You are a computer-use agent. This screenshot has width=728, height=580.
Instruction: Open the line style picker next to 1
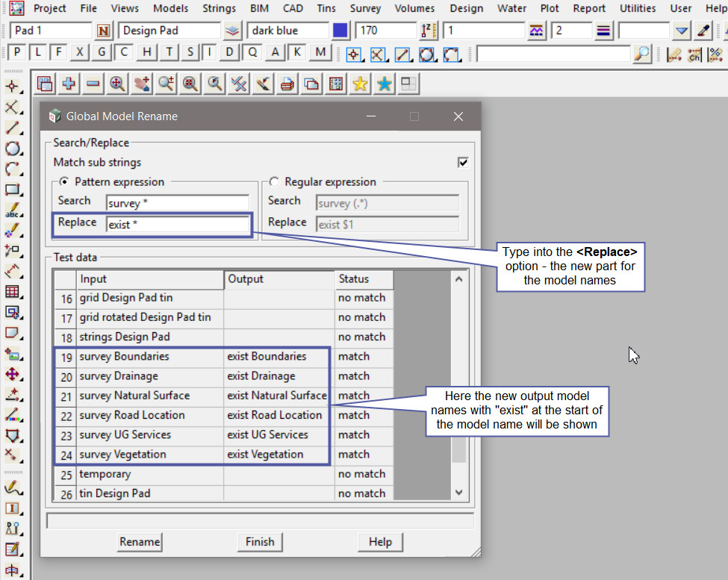537,31
